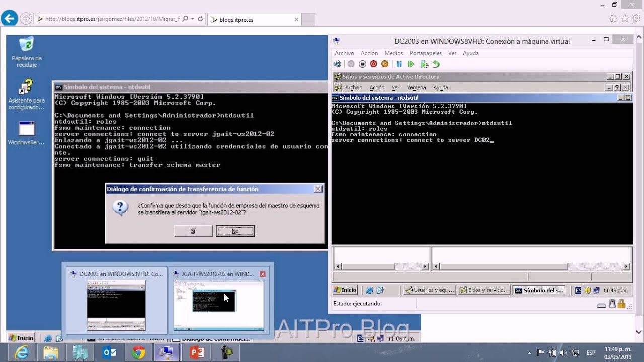644x362 pixels.
Task: Turn off the VM with the stop icon
Action: 362,64
